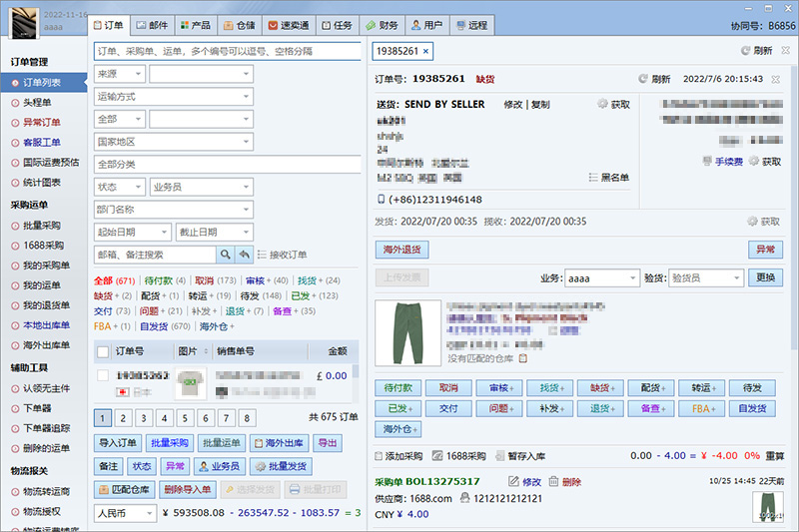Set order status to 待付款 button

(x=398, y=388)
